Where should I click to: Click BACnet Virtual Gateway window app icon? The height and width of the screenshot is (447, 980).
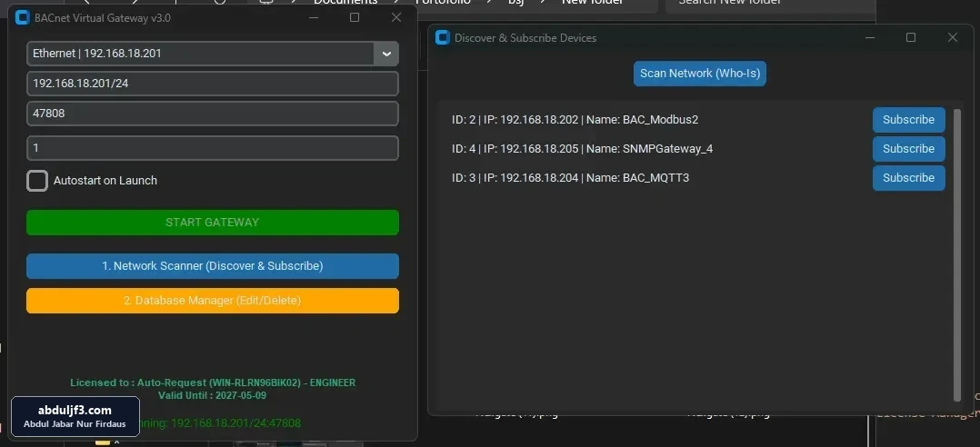coord(23,17)
